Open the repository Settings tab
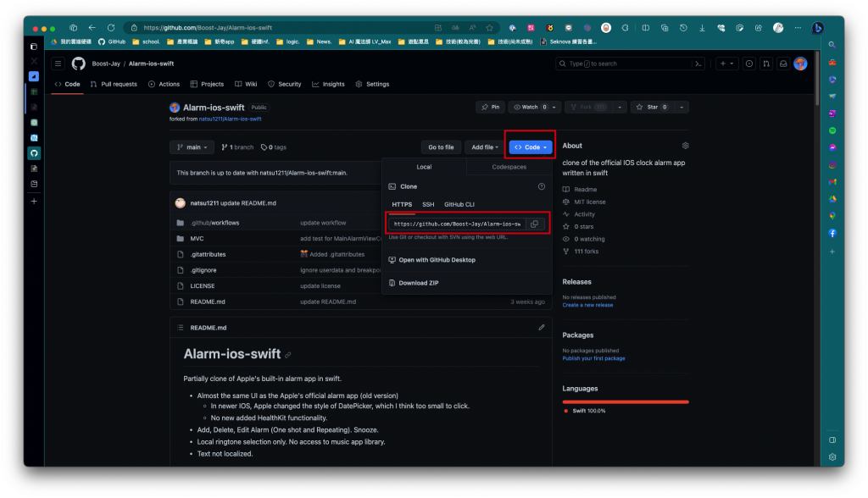 pyautogui.click(x=373, y=84)
